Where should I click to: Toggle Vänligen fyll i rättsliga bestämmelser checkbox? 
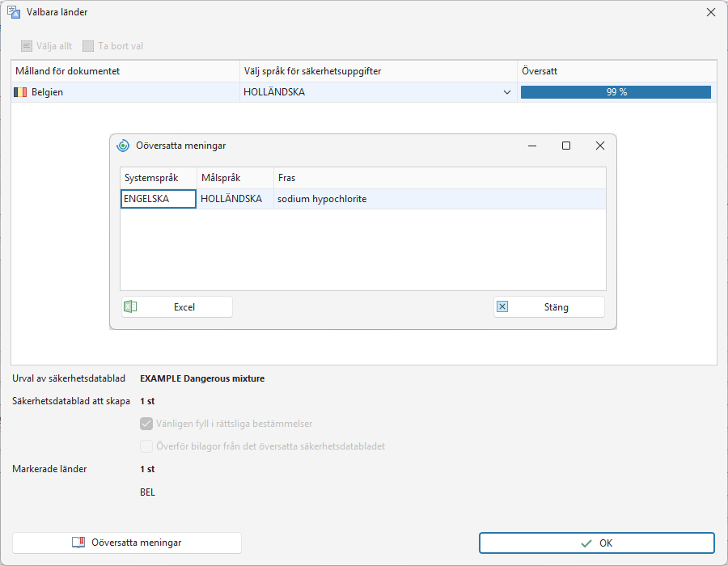[x=146, y=424]
